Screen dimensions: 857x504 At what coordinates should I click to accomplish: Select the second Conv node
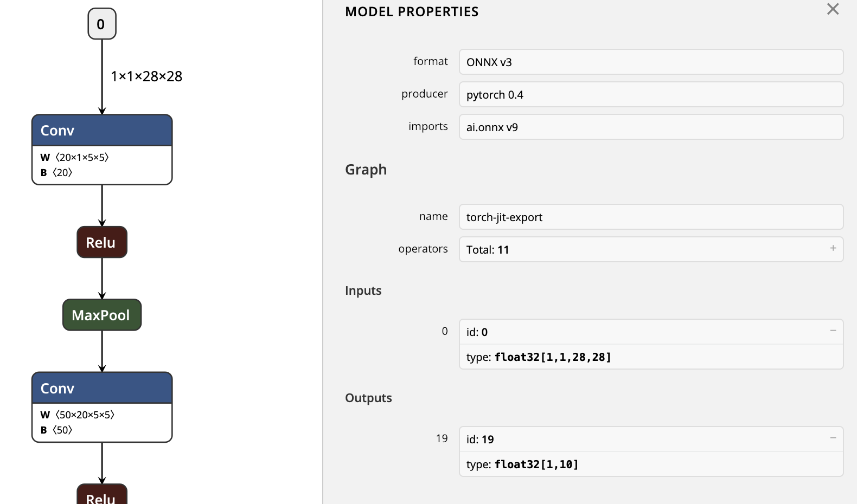tap(101, 388)
